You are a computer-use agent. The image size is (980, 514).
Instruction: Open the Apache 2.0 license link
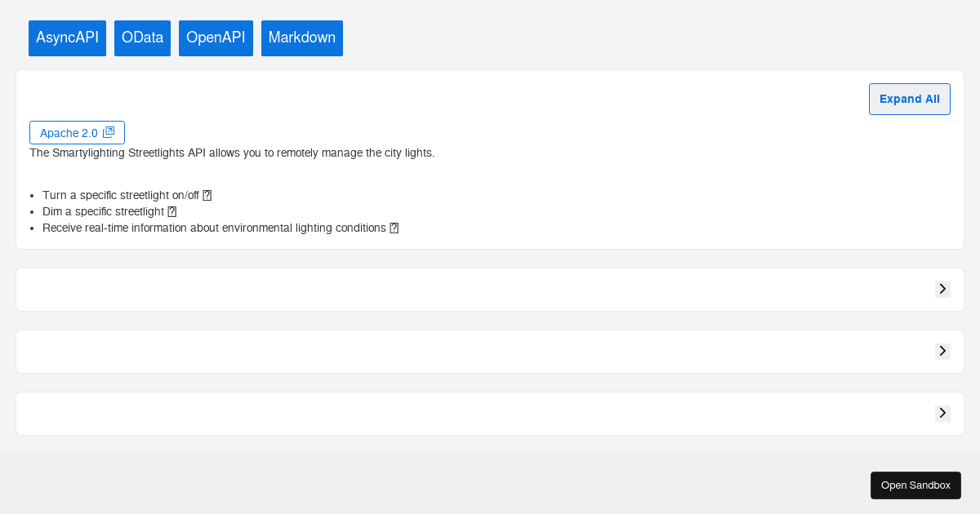[x=77, y=133]
